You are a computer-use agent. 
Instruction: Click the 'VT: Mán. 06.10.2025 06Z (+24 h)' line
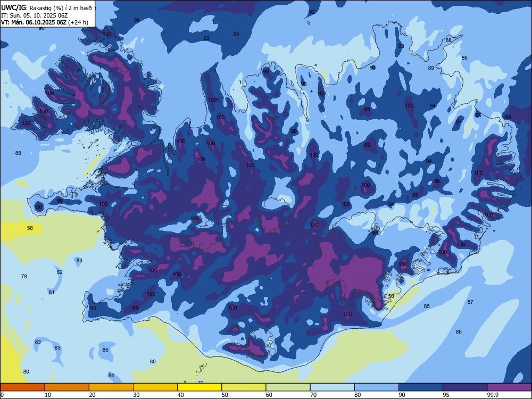[x=45, y=22]
